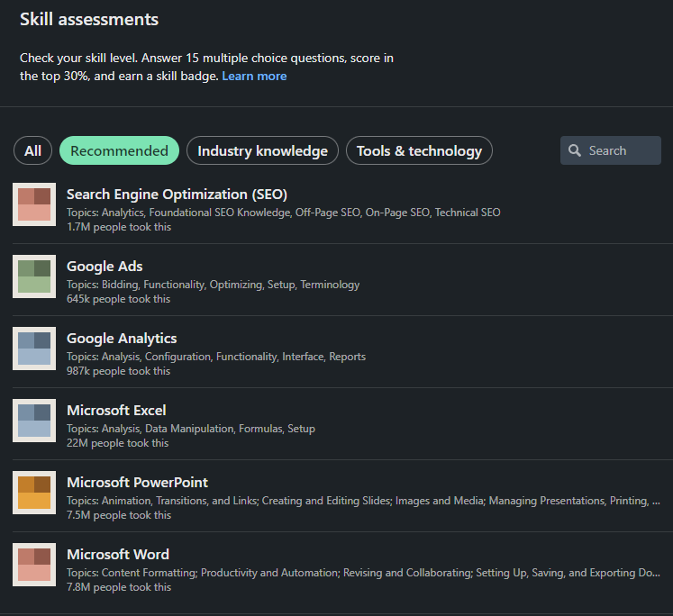Click the Google Analytics assessment icon
This screenshot has width=673, height=616.
point(34,349)
